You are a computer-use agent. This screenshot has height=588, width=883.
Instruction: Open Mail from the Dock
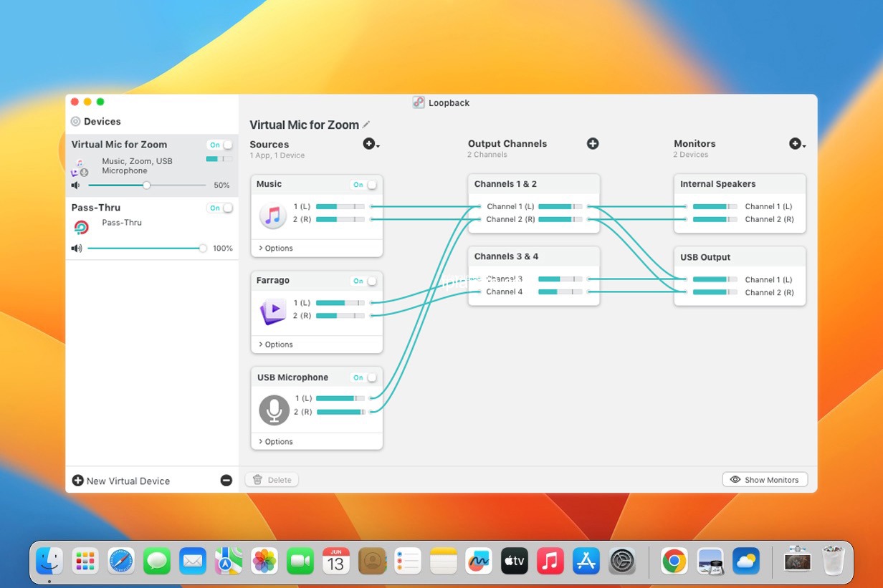tap(193, 561)
